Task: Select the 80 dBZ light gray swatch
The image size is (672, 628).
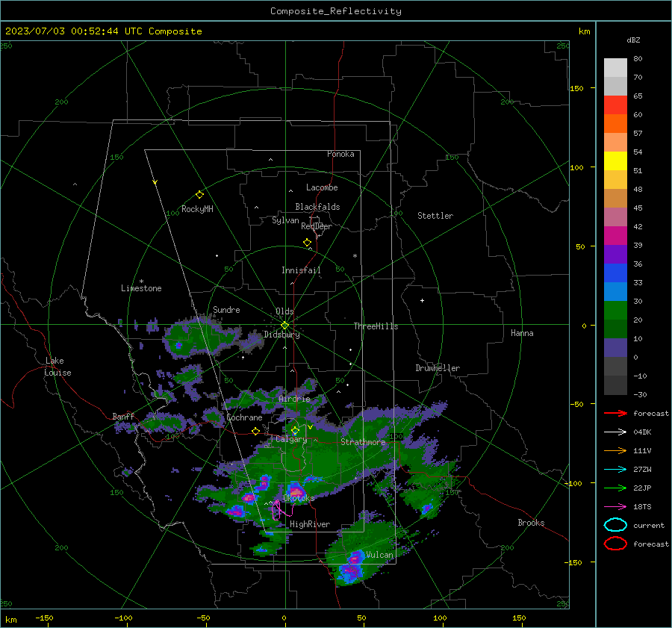Action: pos(615,68)
